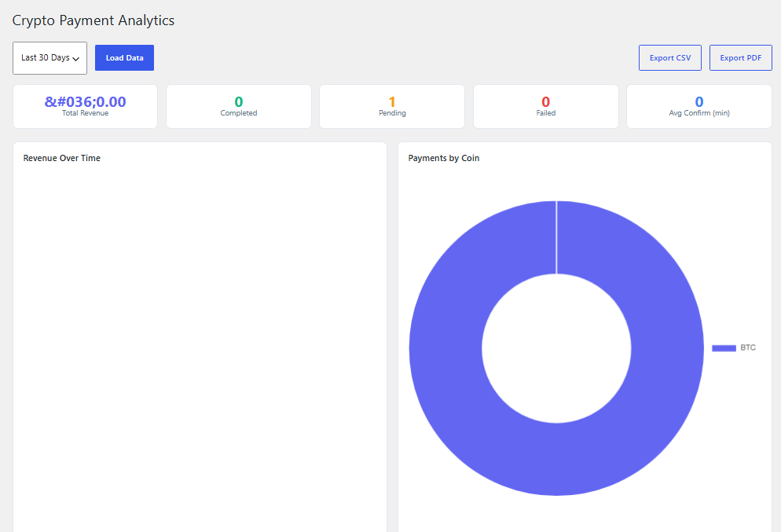Screen dimensions: 781x532
Task: Open the Last 30 Days dropdown
Action: 49,58
